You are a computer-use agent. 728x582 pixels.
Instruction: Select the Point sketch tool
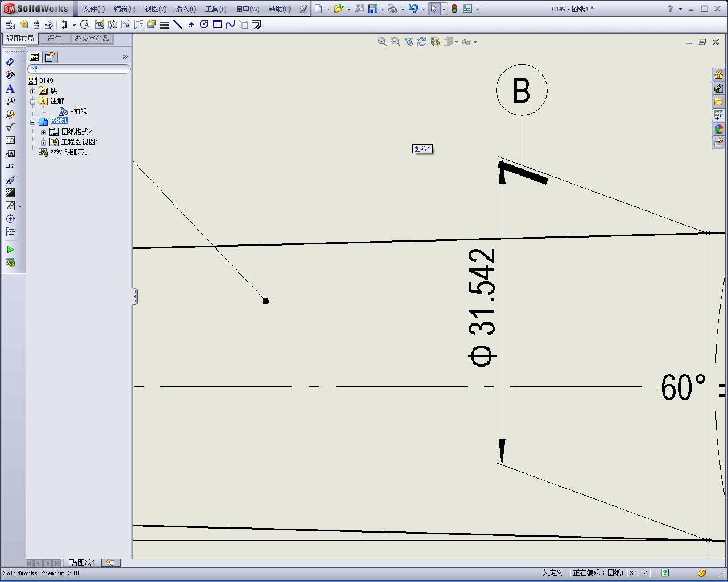(191, 24)
